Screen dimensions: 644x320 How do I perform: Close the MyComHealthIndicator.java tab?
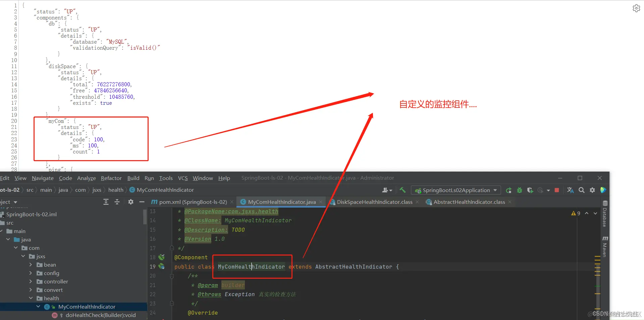[321, 202]
